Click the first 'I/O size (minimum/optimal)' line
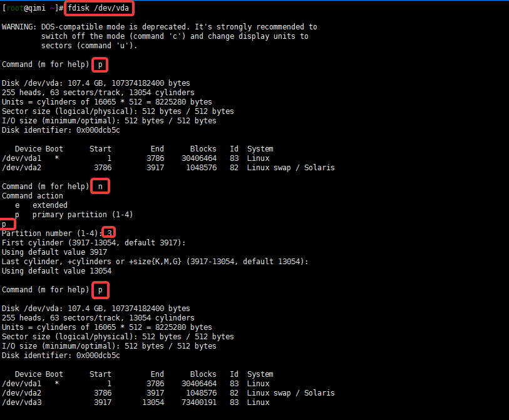 [109, 121]
